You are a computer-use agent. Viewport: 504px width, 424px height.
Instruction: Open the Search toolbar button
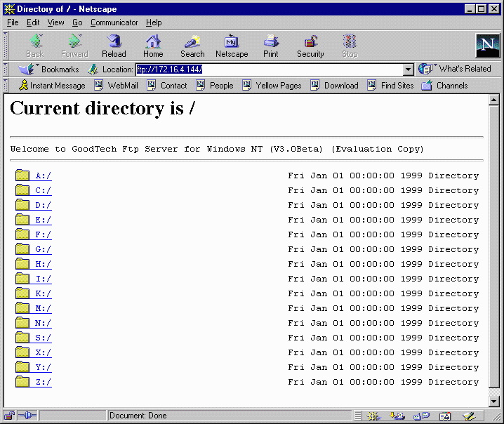pos(192,46)
